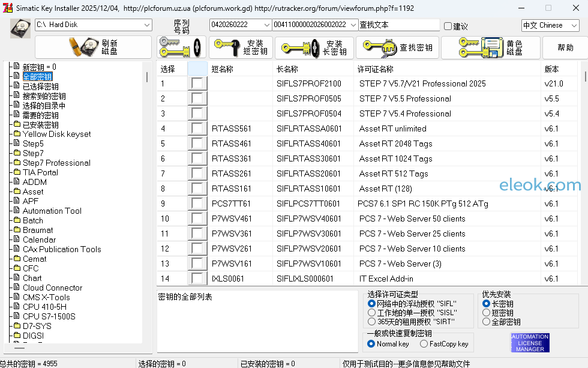
Task: Click the key button left of 安装短密钥
Action: click(181, 47)
